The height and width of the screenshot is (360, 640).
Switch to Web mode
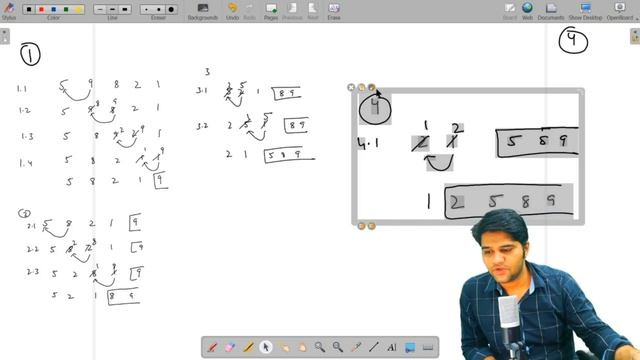(527, 11)
